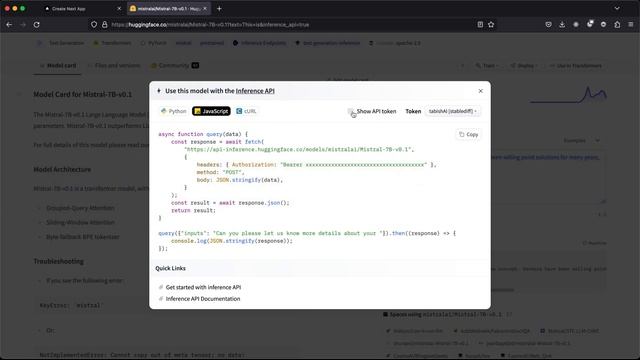Open the list all tabs dropdown
This screenshot has height=360, width=640.
617,9
